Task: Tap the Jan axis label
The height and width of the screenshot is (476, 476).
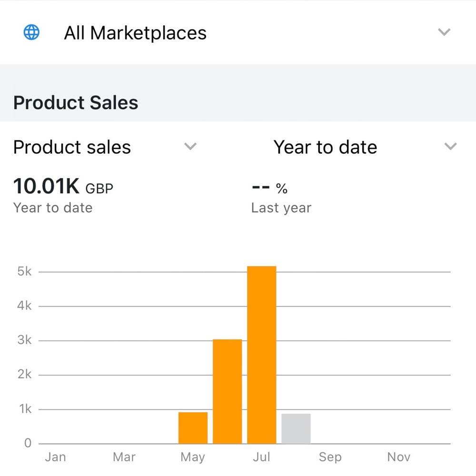Action: pos(56,457)
